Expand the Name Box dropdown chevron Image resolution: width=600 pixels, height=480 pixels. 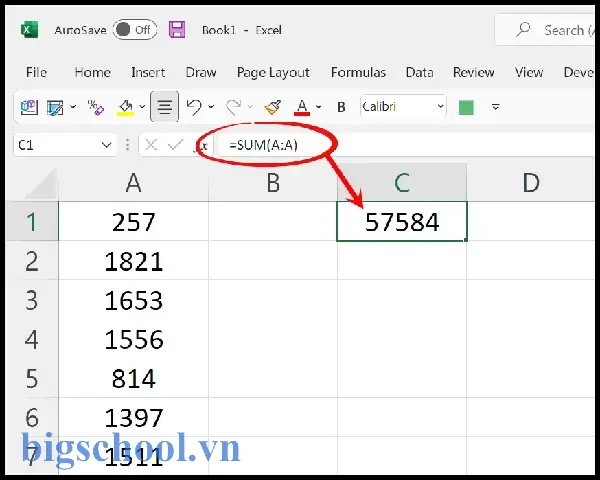click(106, 145)
